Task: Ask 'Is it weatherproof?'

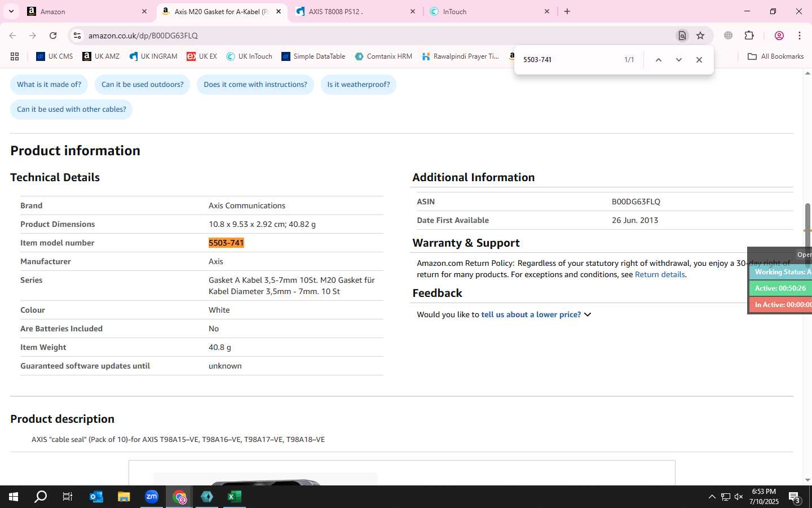Action: (x=359, y=85)
